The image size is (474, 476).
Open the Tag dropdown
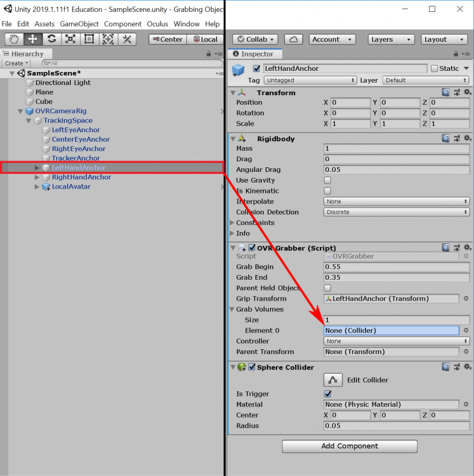310,80
